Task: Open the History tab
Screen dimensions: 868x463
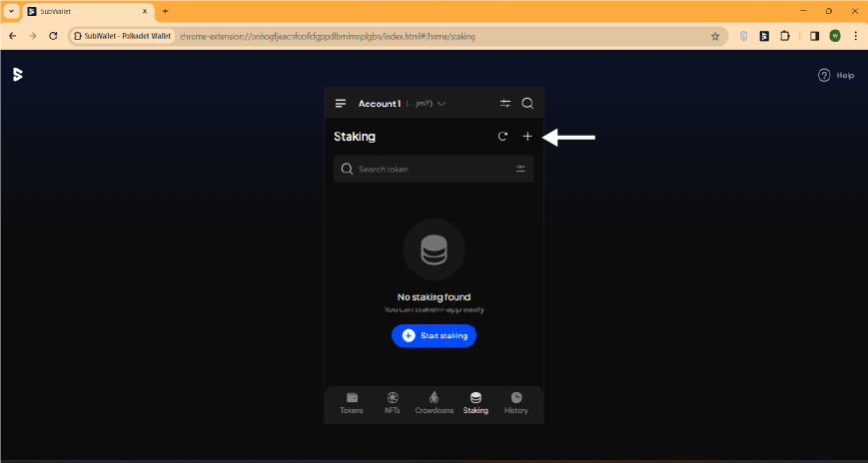Action: (x=516, y=402)
